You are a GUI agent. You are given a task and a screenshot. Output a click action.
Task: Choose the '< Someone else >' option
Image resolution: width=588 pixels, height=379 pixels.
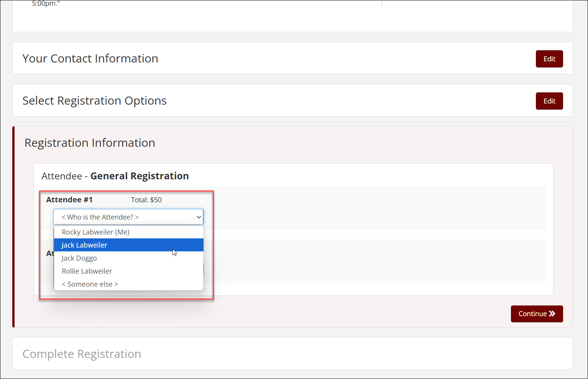coord(90,284)
